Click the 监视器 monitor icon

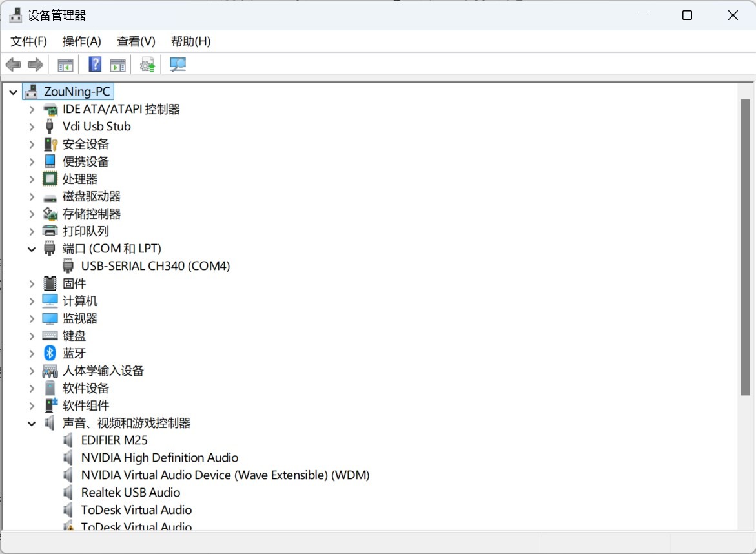point(50,318)
